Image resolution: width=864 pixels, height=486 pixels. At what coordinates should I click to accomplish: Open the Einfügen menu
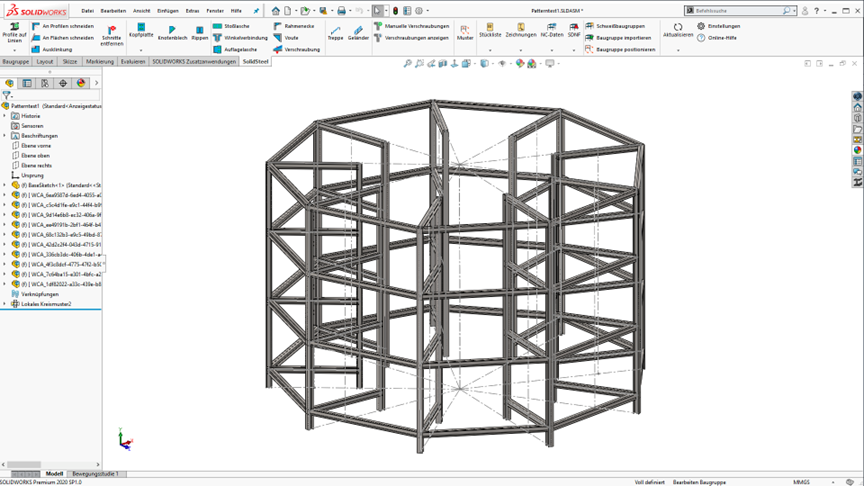click(x=168, y=11)
